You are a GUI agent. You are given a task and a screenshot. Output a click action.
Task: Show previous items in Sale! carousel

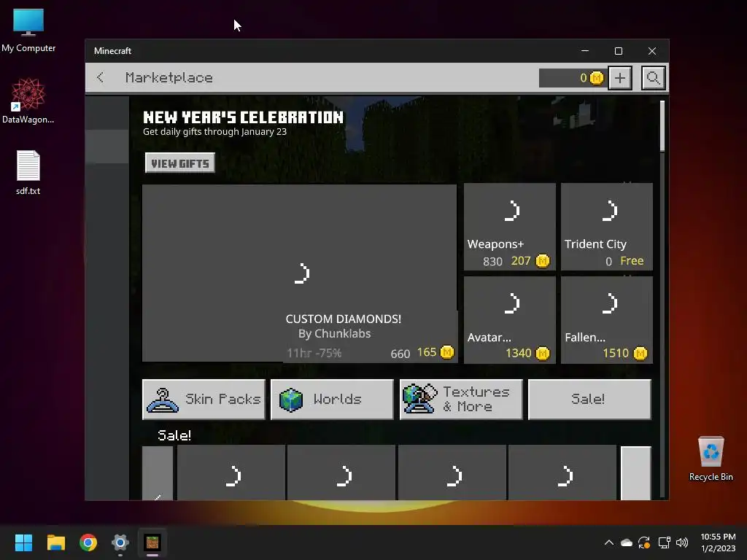tap(158, 473)
